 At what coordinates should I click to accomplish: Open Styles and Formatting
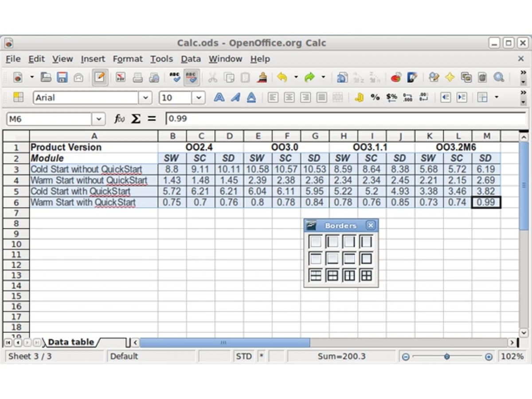[18, 98]
